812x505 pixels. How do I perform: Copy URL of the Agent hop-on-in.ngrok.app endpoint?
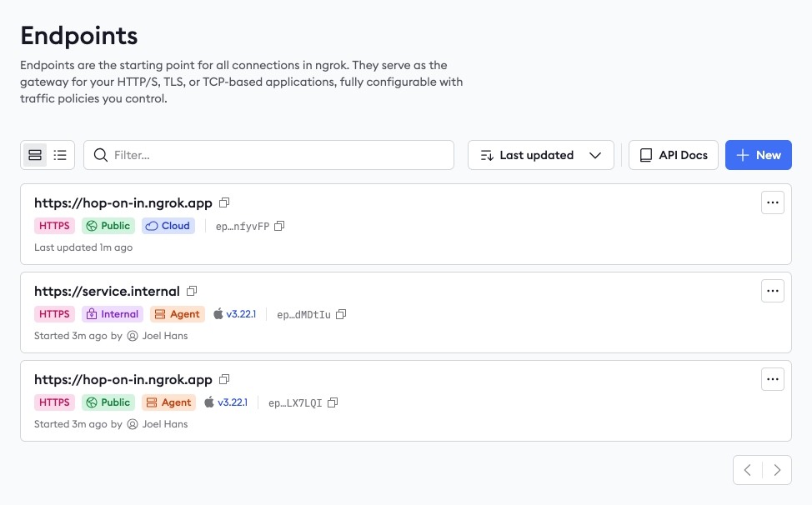pos(224,379)
